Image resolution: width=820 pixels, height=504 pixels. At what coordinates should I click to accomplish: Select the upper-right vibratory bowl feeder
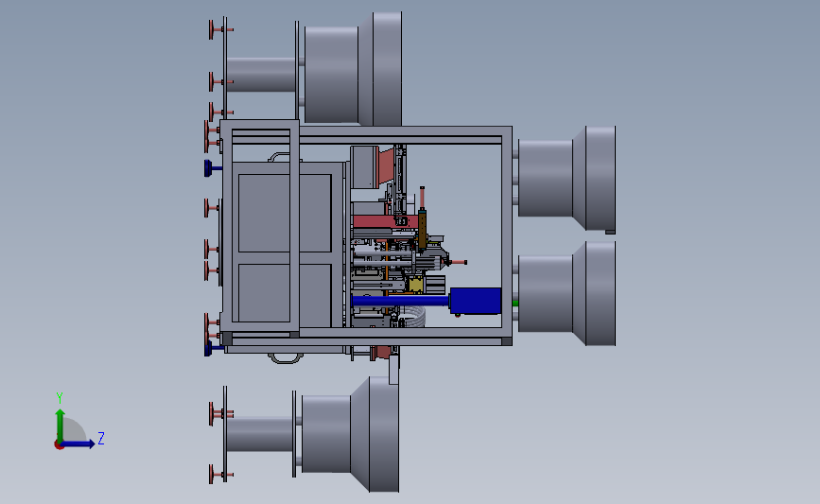pos(567,178)
